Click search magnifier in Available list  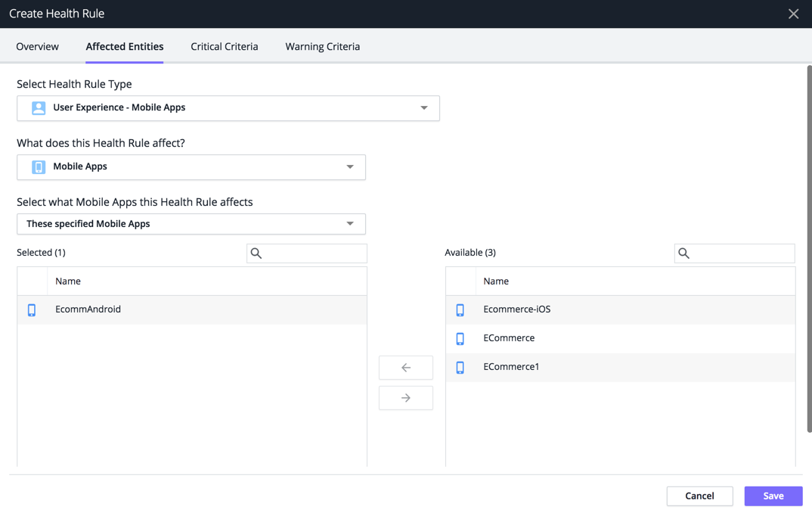click(x=683, y=253)
